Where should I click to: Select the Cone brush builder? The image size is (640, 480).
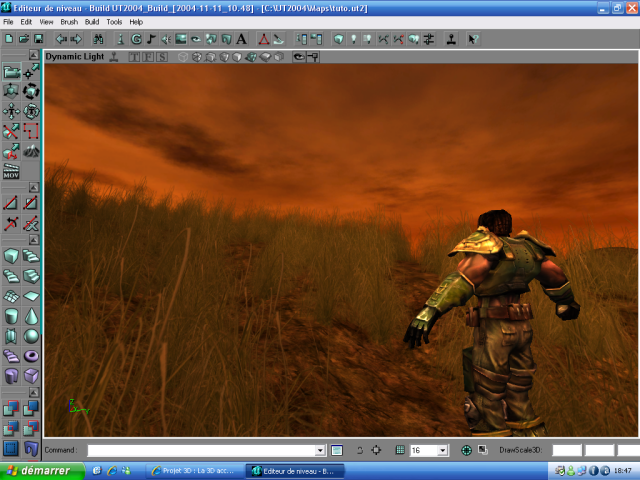(31, 316)
